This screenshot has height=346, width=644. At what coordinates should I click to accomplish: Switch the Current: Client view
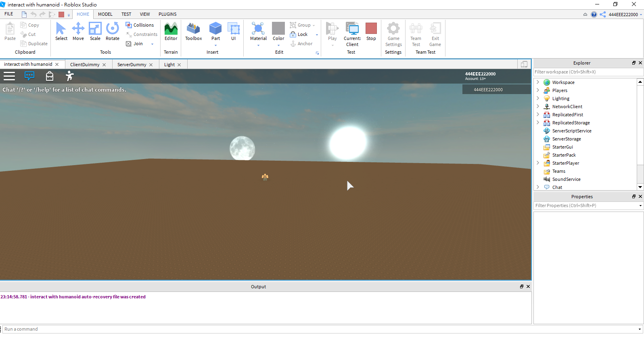(352, 34)
